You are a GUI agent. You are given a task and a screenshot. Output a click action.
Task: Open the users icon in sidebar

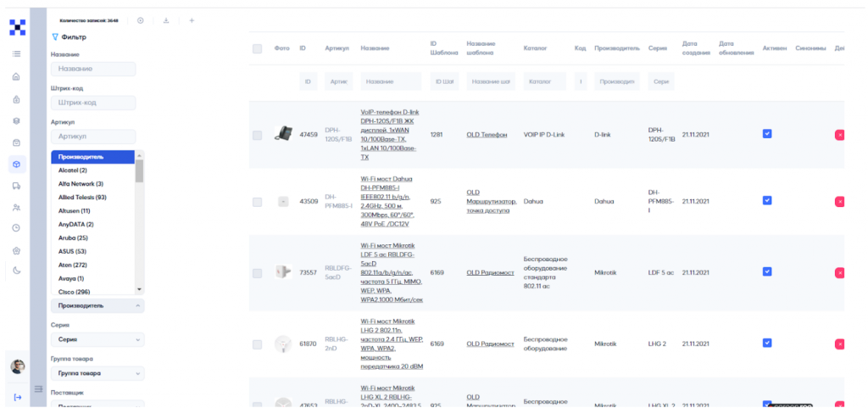point(17,208)
